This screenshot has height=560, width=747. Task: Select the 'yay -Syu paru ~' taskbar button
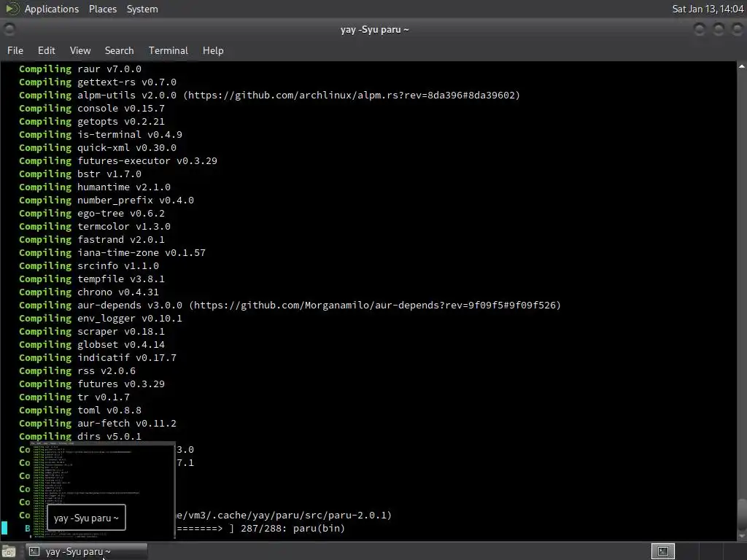tap(86, 551)
